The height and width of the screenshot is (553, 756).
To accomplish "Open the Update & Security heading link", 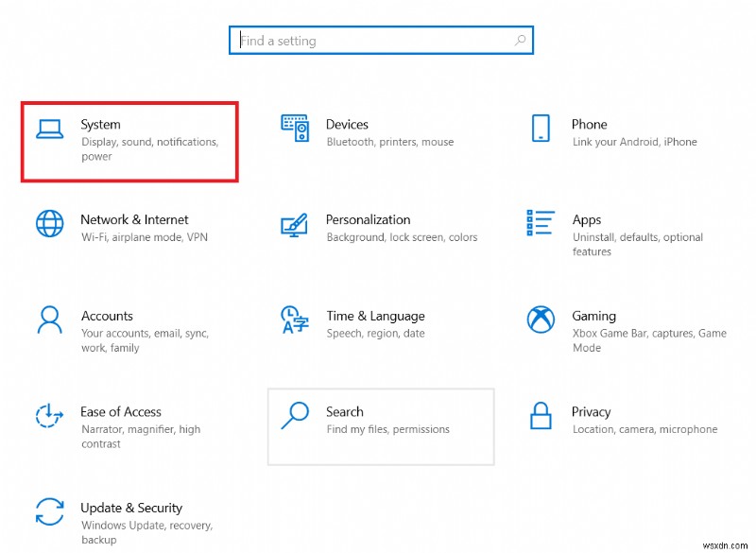I will tap(131, 508).
